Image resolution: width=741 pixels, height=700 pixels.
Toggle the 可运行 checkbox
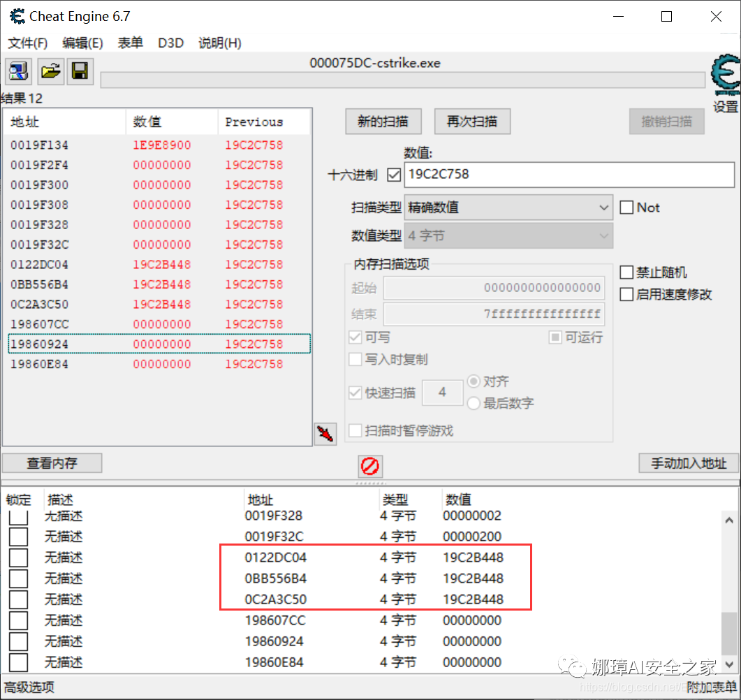pos(555,337)
